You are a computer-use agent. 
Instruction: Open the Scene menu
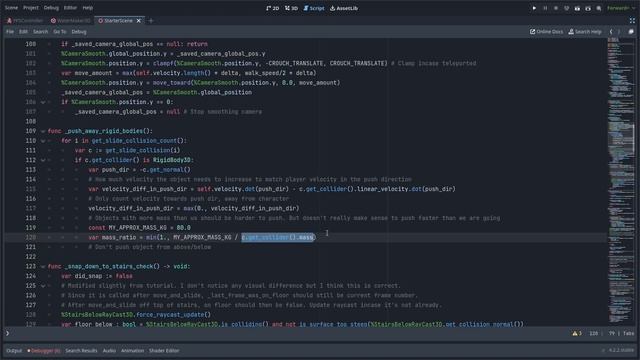pyautogui.click(x=11, y=8)
